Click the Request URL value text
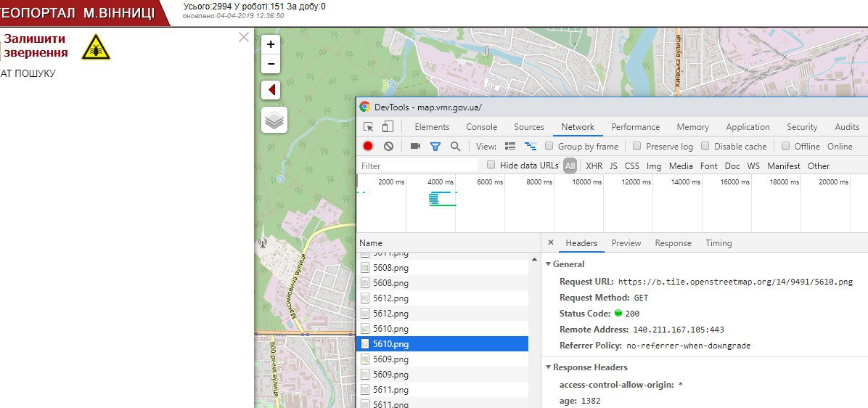This screenshot has height=408, width=868. pyautogui.click(x=735, y=282)
